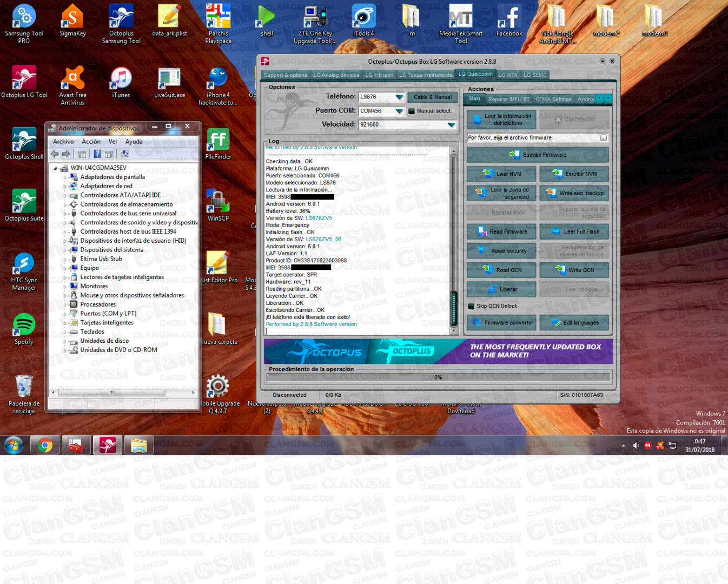The width and height of the screenshot is (728, 584).
Task: Switch to Support & options tab
Action: [x=286, y=75]
